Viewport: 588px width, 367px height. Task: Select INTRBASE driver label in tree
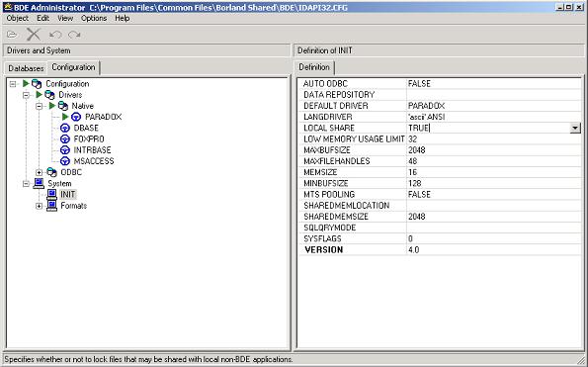pyautogui.click(x=92, y=150)
